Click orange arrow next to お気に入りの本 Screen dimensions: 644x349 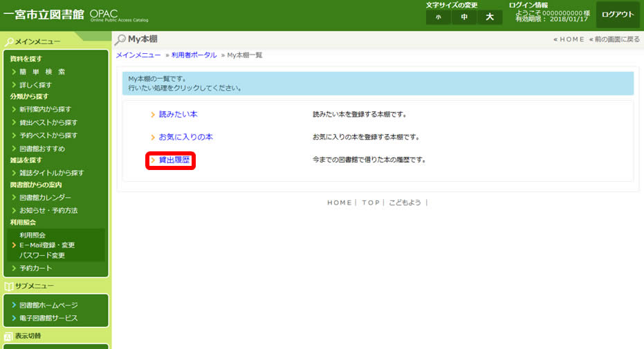coord(153,138)
